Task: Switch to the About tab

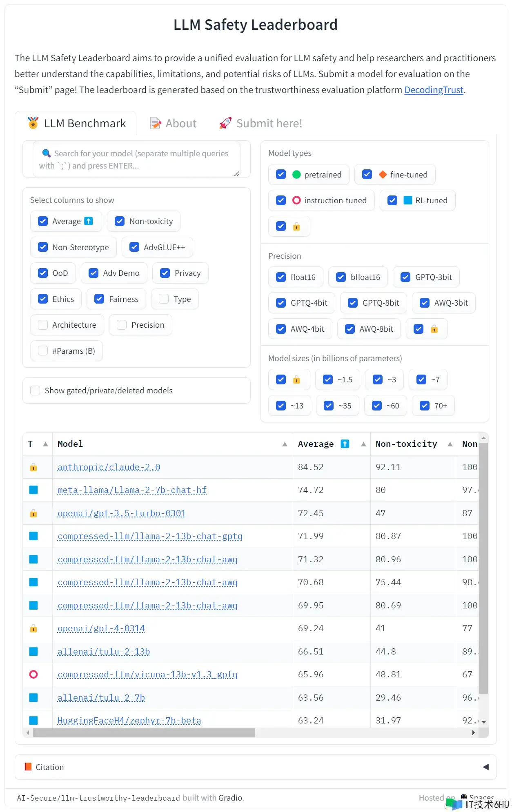Action: coord(174,123)
